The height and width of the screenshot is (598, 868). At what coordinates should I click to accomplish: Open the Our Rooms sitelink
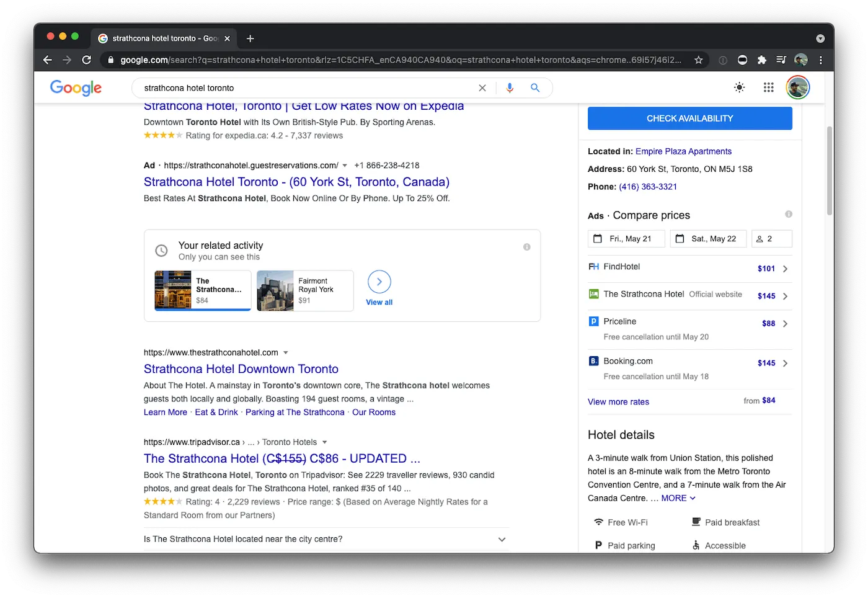(374, 413)
